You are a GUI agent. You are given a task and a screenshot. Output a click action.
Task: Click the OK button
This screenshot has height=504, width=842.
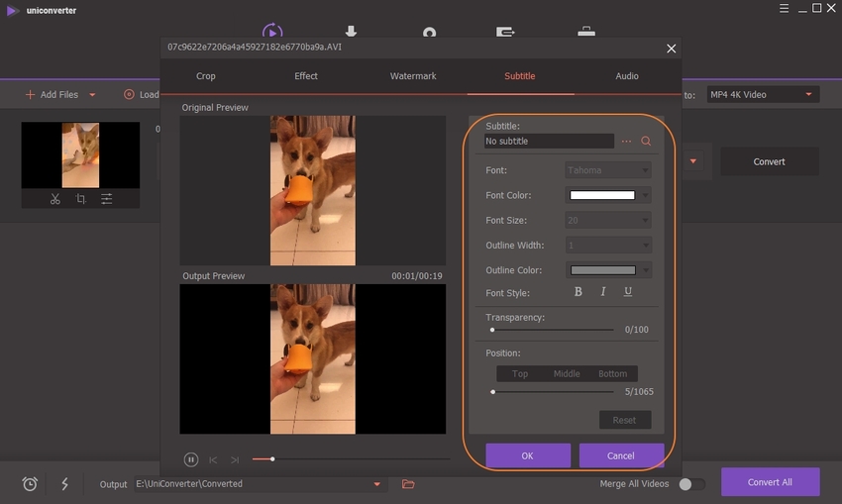pyautogui.click(x=527, y=455)
